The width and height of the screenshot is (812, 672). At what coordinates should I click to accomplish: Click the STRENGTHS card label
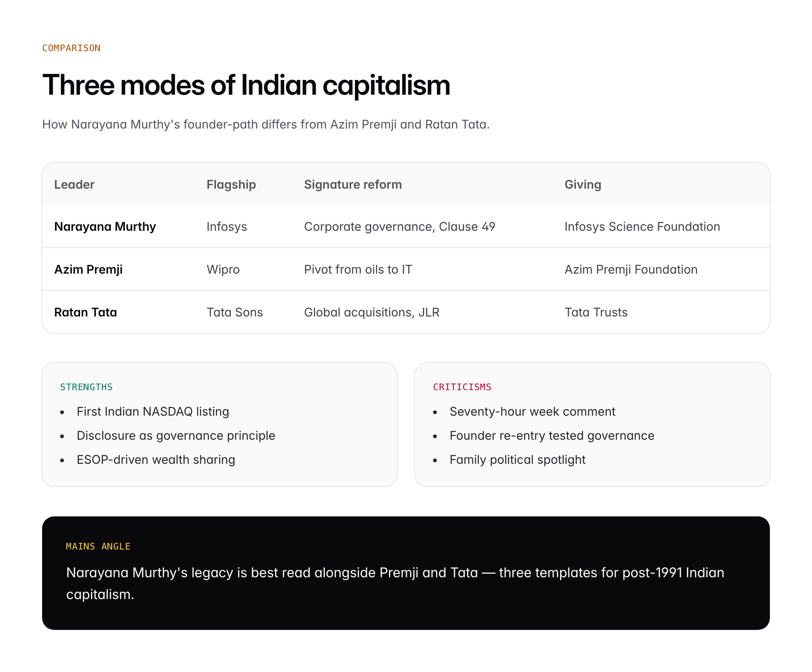[x=86, y=387]
